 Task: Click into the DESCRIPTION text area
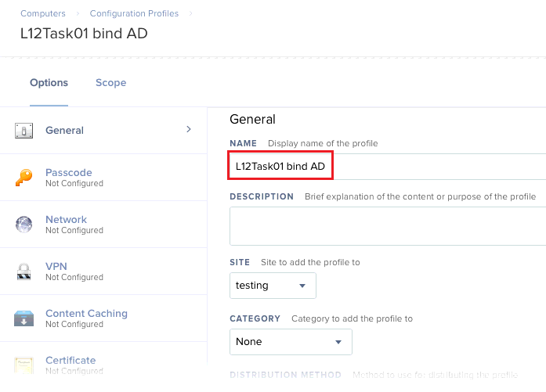click(x=388, y=226)
